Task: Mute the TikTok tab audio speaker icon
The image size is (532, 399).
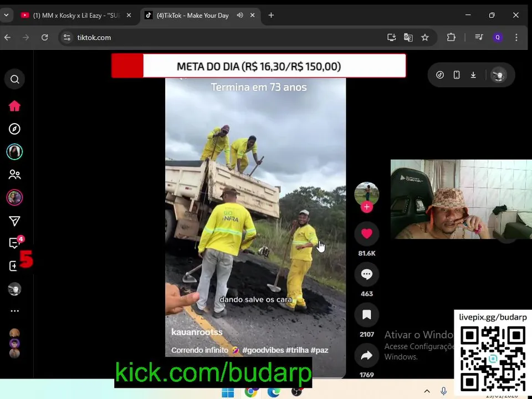Action: (x=240, y=16)
